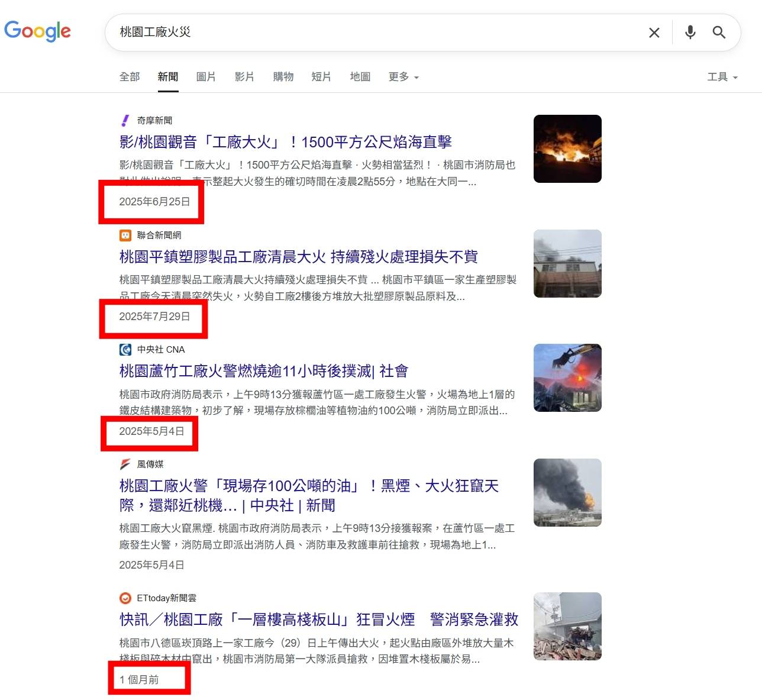Open the 地圖 tab
This screenshot has width=762, height=700.
pos(360,77)
